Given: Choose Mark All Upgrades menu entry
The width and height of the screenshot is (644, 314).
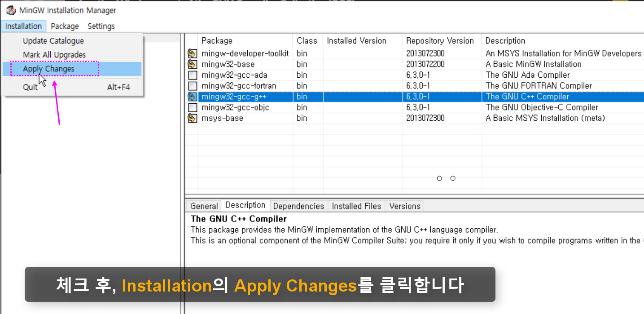Looking at the screenshot, I should tap(72, 55).
